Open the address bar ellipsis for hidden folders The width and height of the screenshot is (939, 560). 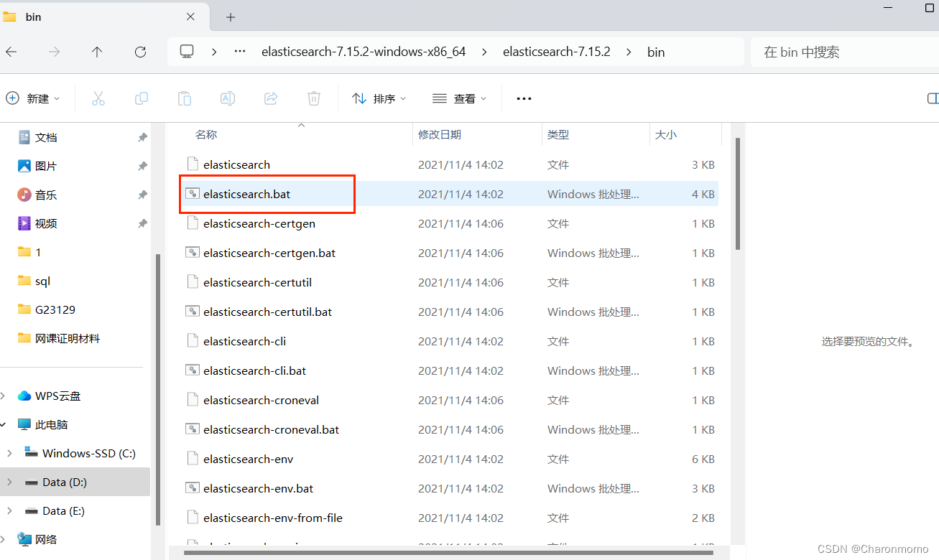tap(241, 52)
